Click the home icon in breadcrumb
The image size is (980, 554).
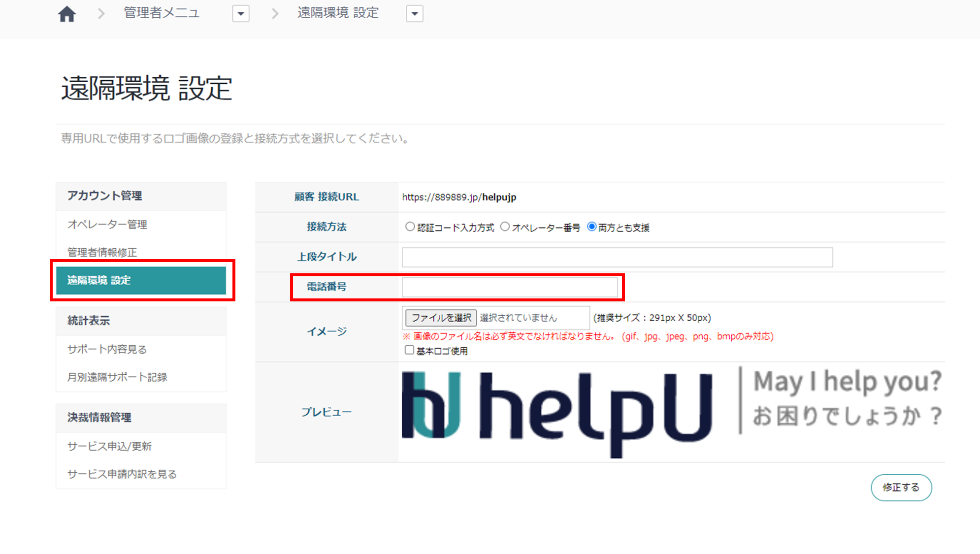click(67, 14)
